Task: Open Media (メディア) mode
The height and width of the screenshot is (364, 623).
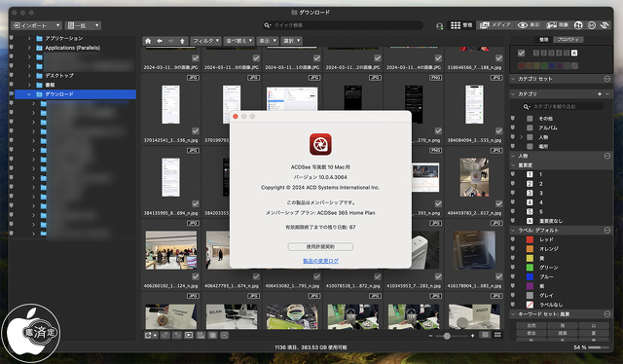Action: 495,25
